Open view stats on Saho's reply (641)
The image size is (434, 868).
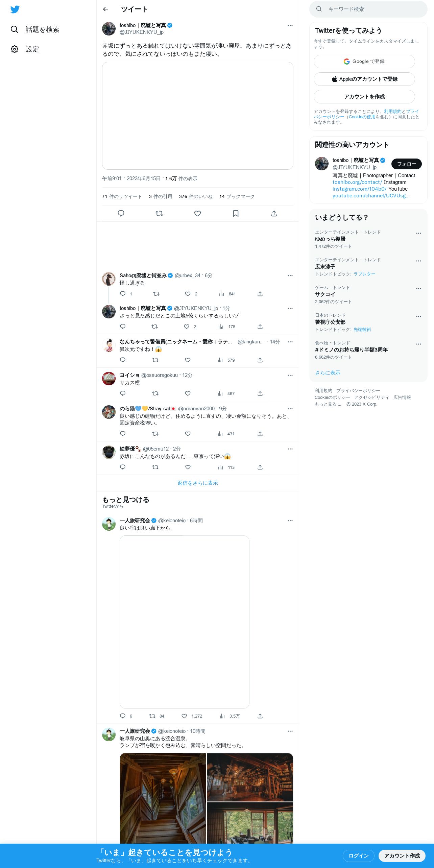227,294
